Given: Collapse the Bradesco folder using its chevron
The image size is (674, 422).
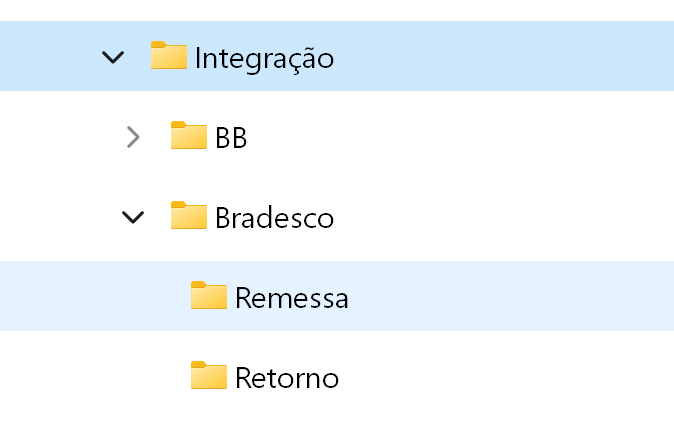Looking at the screenshot, I should [133, 217].
